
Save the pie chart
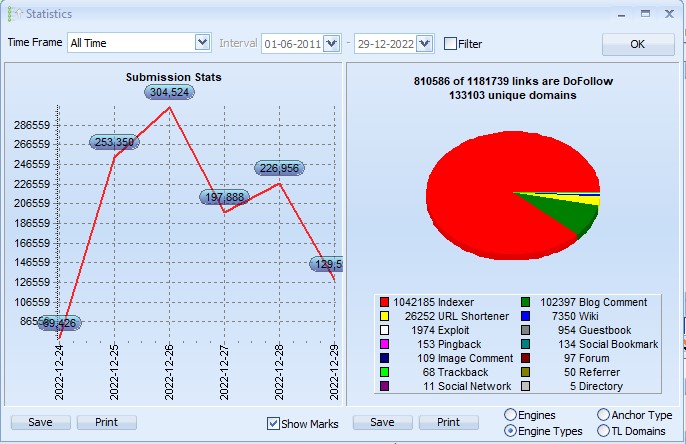point(382,423)
